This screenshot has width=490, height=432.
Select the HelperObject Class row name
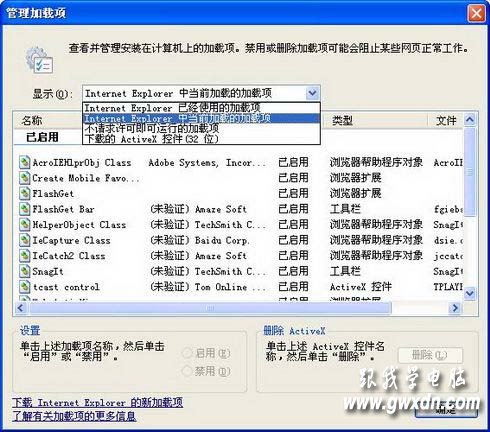(79, 225)
